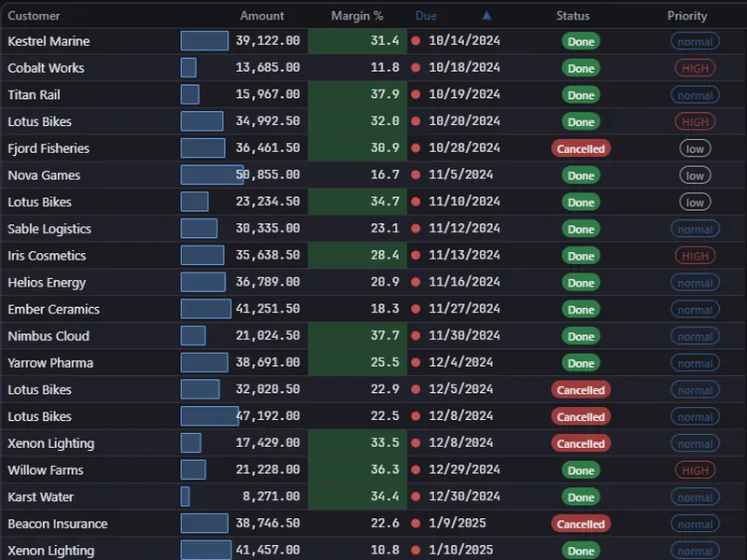Image resolution: width=747 pixels, height=560 pixels.
Task: Click the due date 11/5/2024
Action: point(460,175)
